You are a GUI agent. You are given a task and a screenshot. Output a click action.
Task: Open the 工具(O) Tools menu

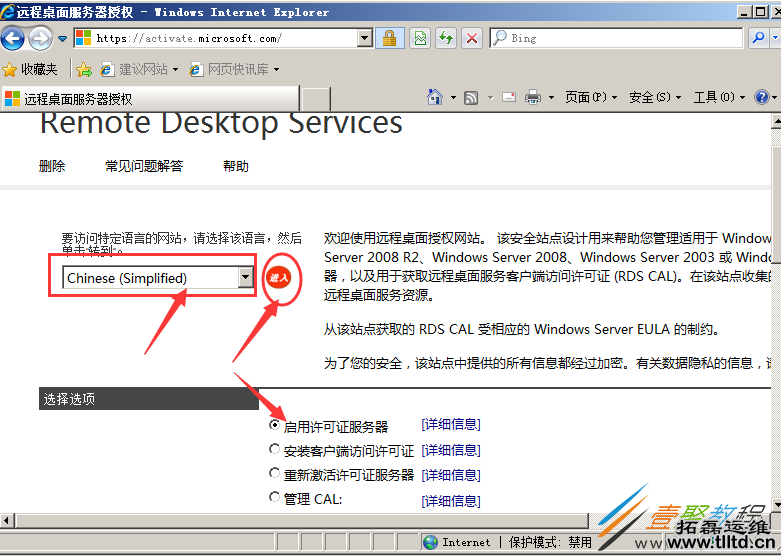point(719,97)
